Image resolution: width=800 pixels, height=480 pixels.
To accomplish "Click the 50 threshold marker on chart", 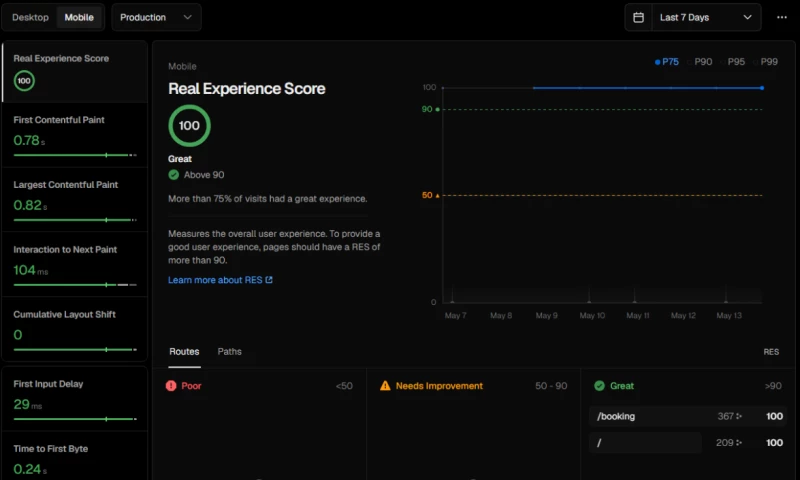I will 431,195.
